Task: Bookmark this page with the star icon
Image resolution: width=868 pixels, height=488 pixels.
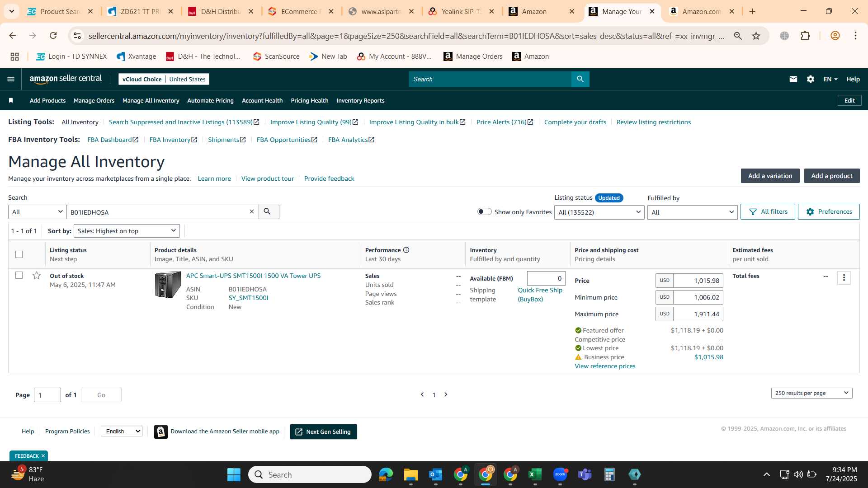Action: pyautogui.click(x=756, y=36)
